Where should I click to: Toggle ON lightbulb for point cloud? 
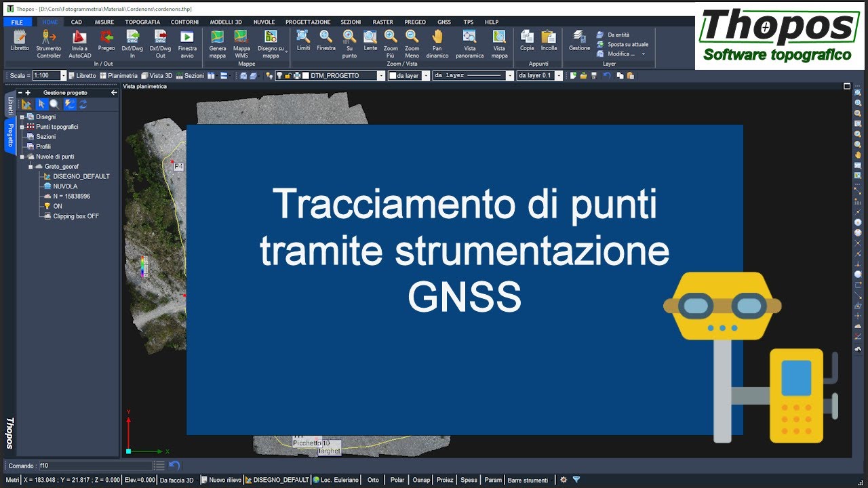[x=47, y=206]
